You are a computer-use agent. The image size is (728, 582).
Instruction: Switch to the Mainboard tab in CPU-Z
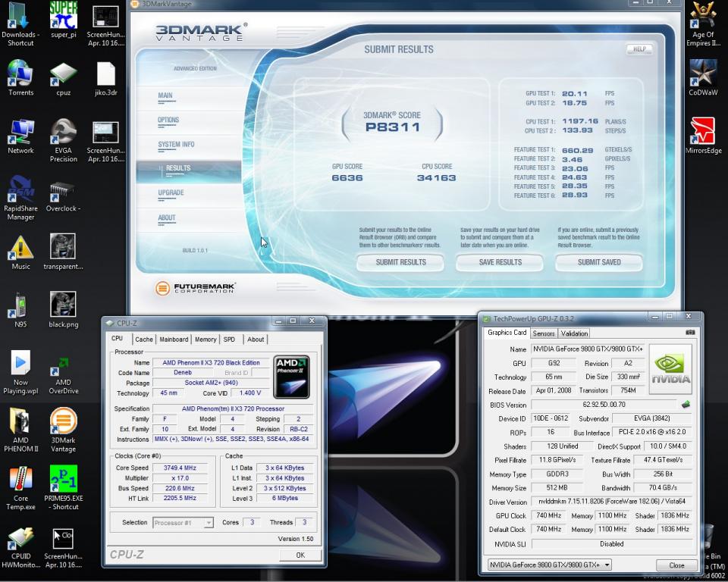point(174,339)
